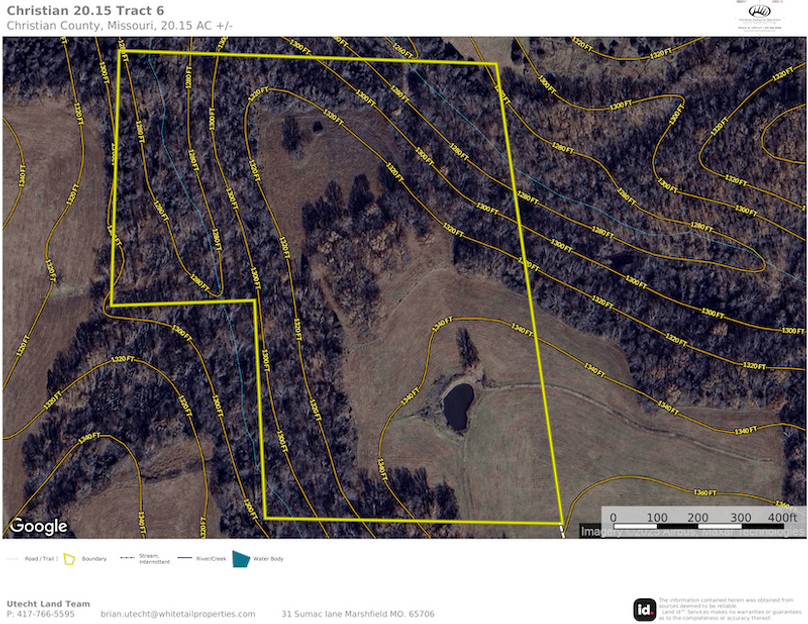
Task: Click the dashed Stream, Intermittent legend line
Action: tap(127, 558)
